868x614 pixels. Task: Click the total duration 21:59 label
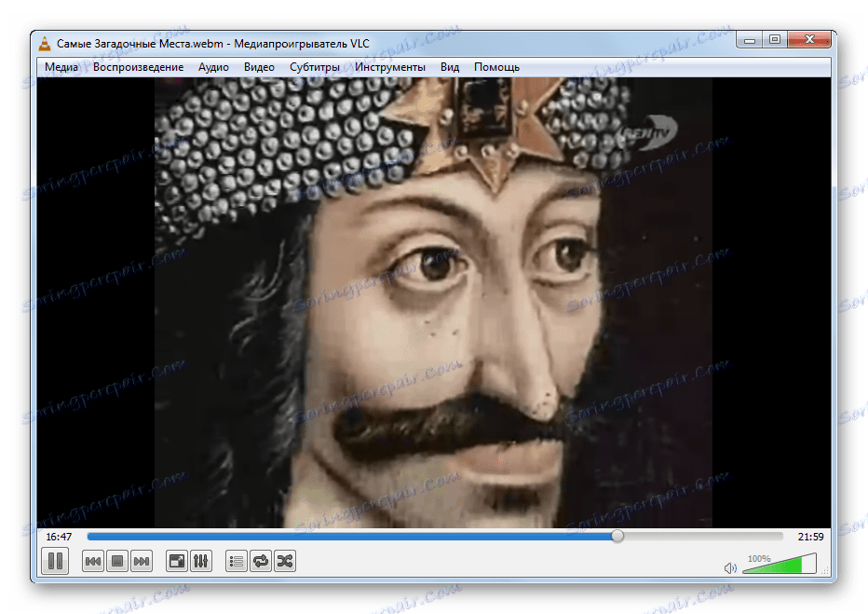pos(810,537)
